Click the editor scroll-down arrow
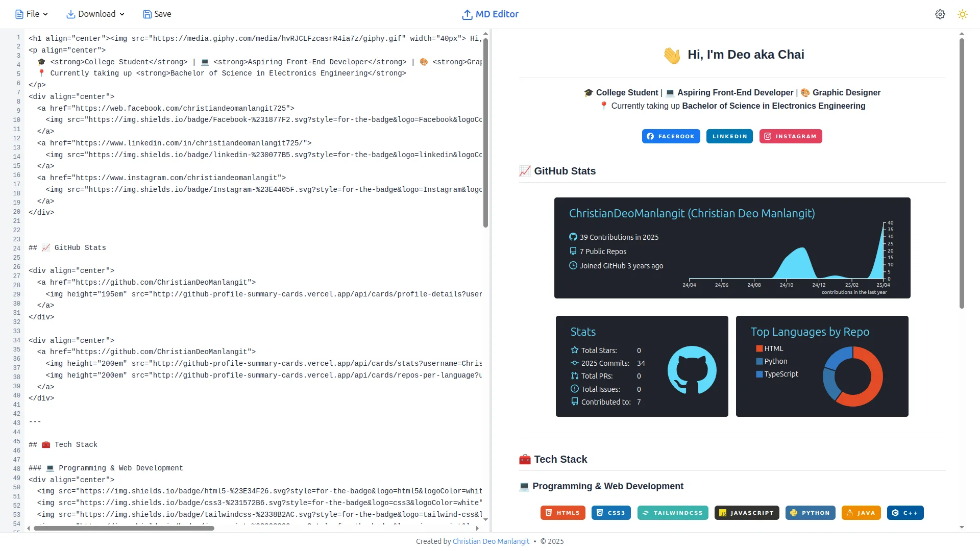The image size is (980, 551). click(x=485, y=519)
